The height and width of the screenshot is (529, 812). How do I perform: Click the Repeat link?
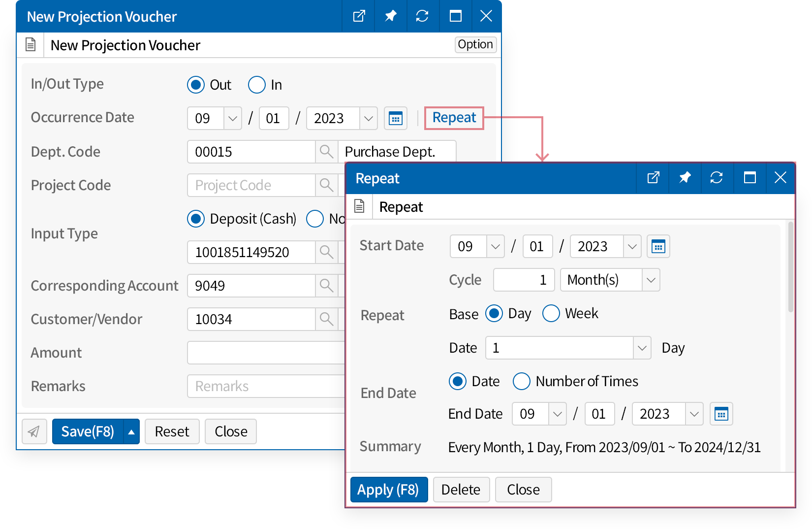(454, 118)
